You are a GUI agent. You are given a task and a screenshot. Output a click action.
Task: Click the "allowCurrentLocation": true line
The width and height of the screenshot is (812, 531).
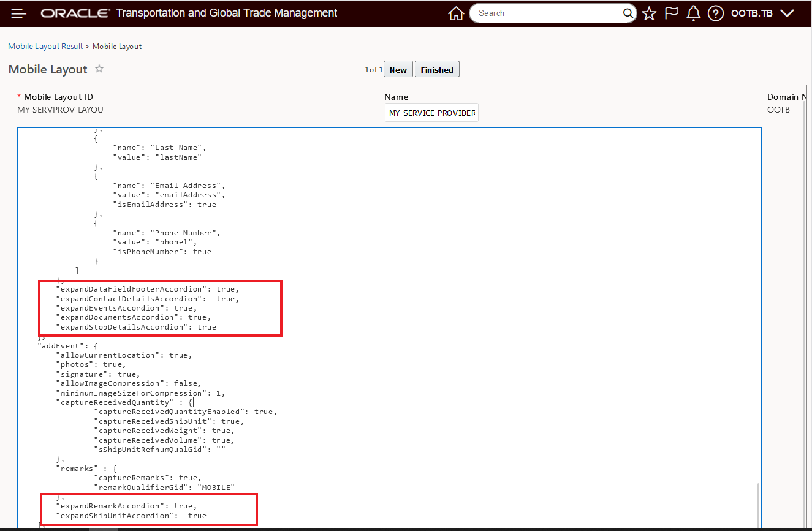click(124, 355)
